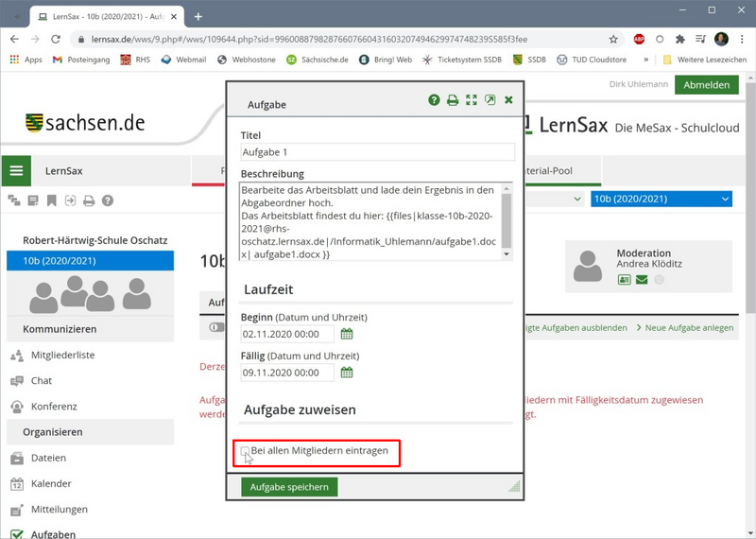This screenshot has height=539, width=756.
Task: Open help in the Aufgabe dialog
Action: [434, 100]
